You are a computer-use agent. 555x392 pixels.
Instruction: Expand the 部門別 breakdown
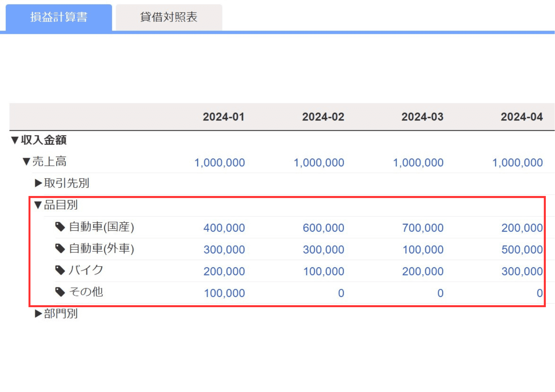(x=38, y=314)
